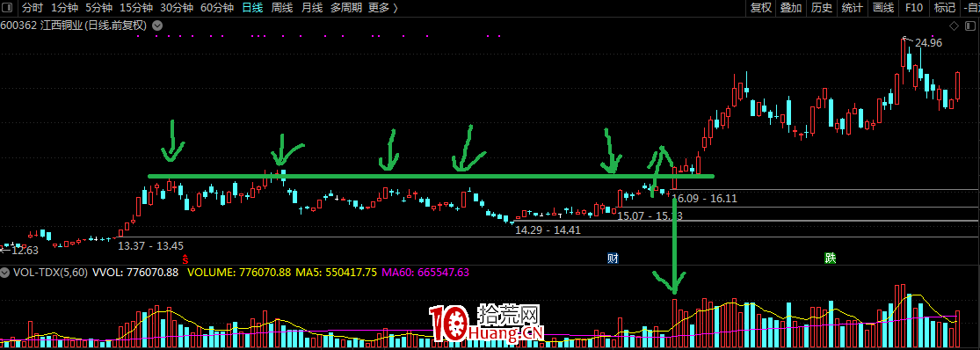Click the VOLUME: 776070.88 value

pyautogui.click(x=239, y=273)
